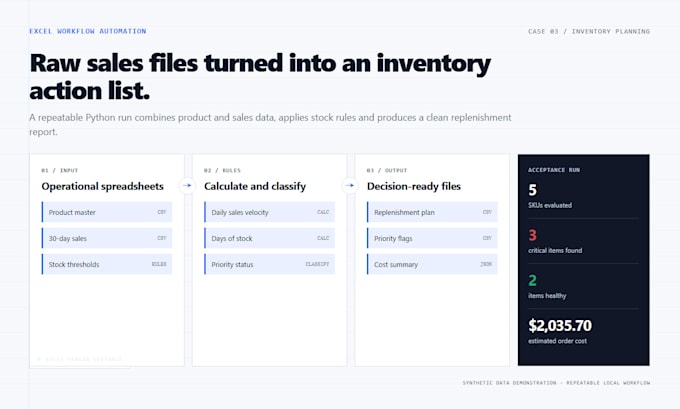Click the CLASSIFY tag beside Priority status

317,264
